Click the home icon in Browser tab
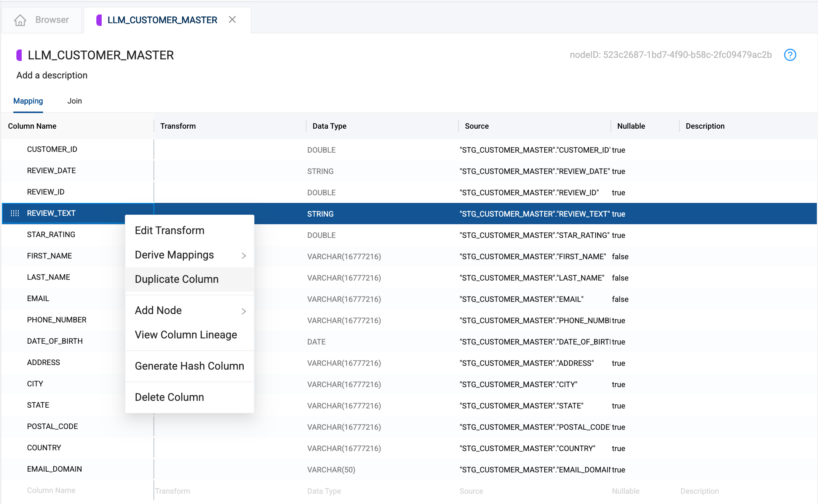Screen dimensions: 818x504 pyautogui.click(x=20, y=20)
